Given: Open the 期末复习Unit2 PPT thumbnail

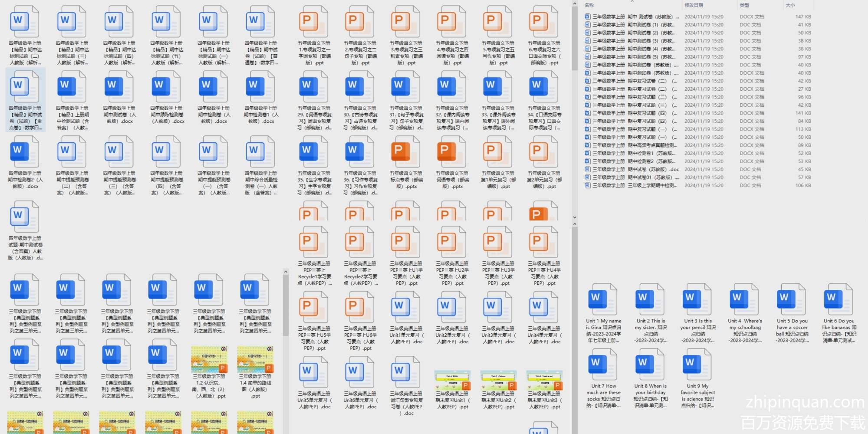Looking at the screenshot, I should 499,380.
